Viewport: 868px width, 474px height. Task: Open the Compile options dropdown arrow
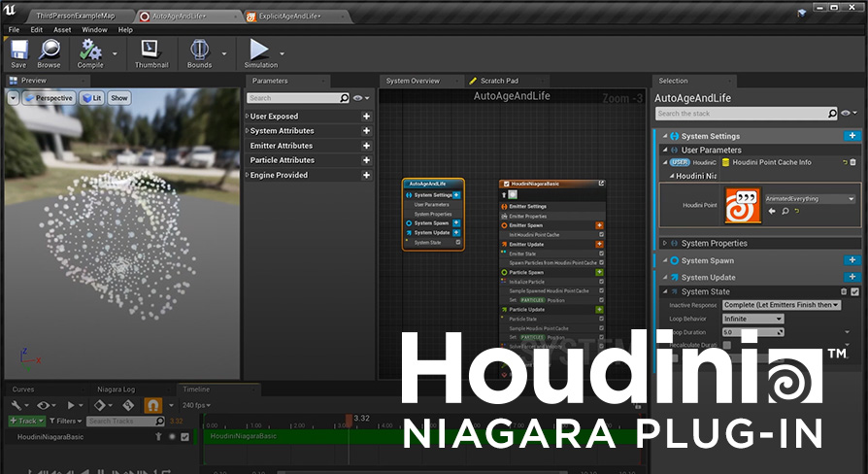coord(115,53)
